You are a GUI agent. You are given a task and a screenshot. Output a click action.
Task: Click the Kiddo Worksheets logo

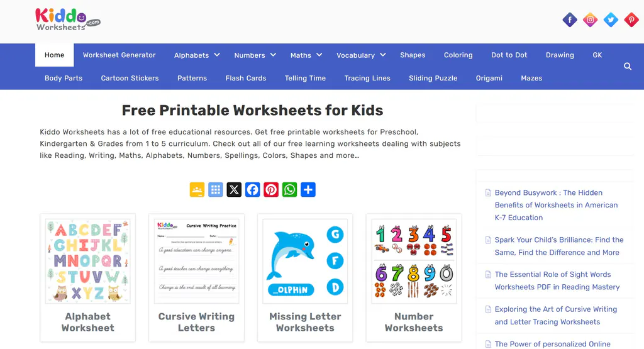[x=68, y=19]
